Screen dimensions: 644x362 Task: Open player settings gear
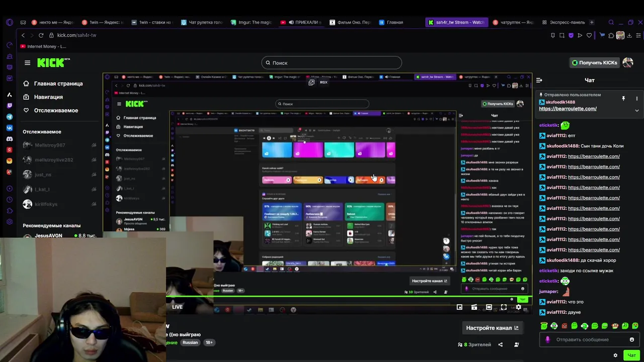click(518, 307)
